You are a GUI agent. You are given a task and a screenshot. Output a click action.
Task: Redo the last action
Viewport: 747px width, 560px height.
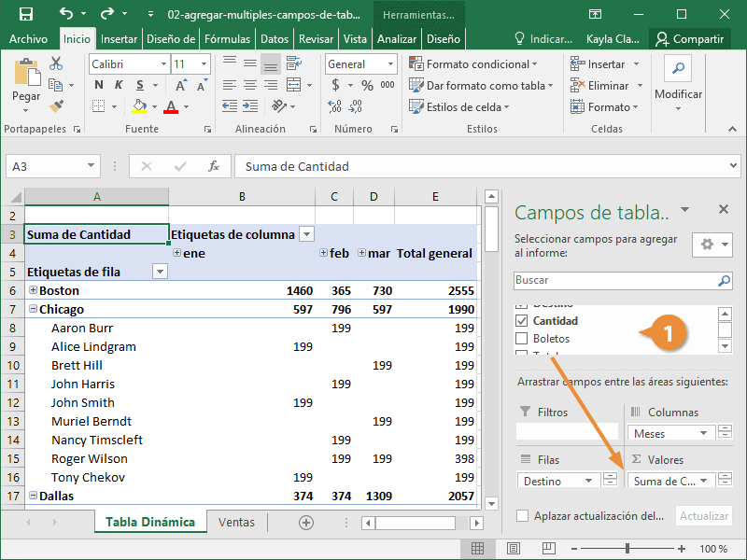[107, 14]
